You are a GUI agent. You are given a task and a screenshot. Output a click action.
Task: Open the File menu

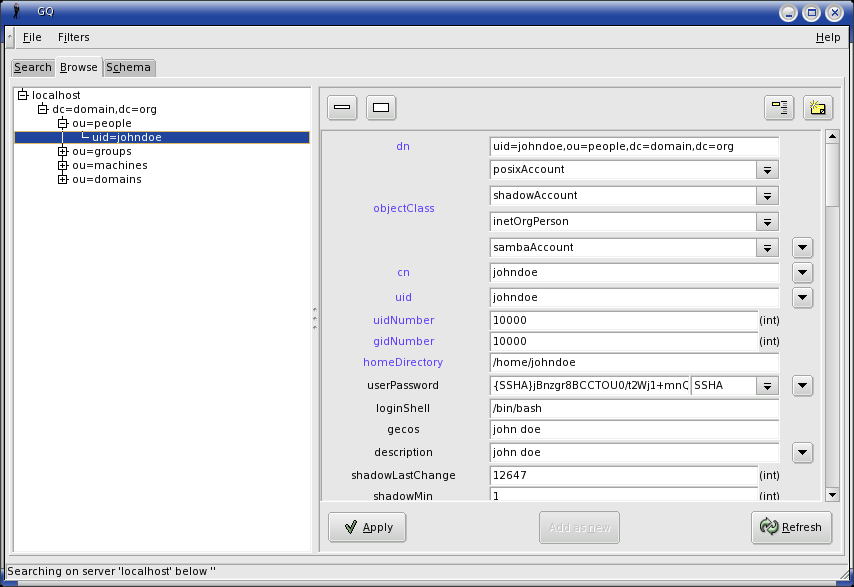(32, 37)
